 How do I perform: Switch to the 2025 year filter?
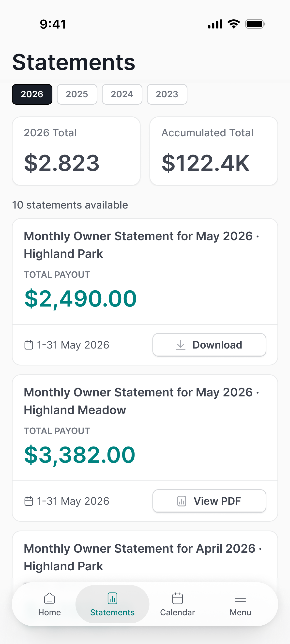point(77,94)
